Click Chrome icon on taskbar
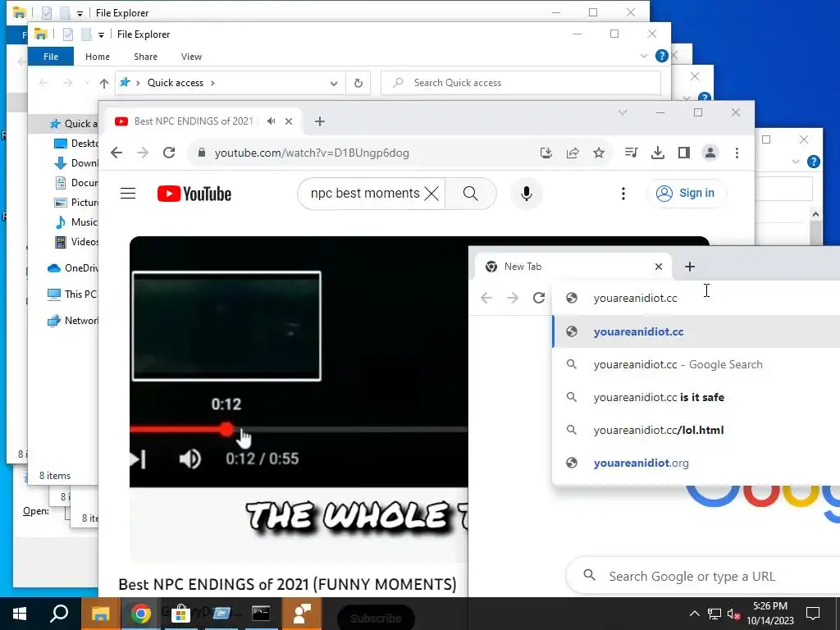The height and width of the screenshot is (630, 840). point(140,614)
